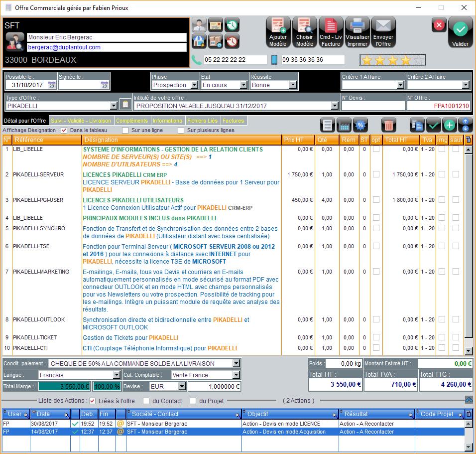Click the scroll down arrow of the items table
476x454 pixels.
[x=468, y=351]
